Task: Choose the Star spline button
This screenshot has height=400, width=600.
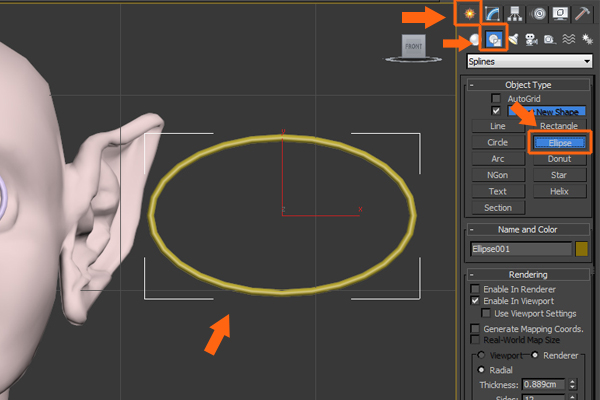Action: [x=559, y=175]
